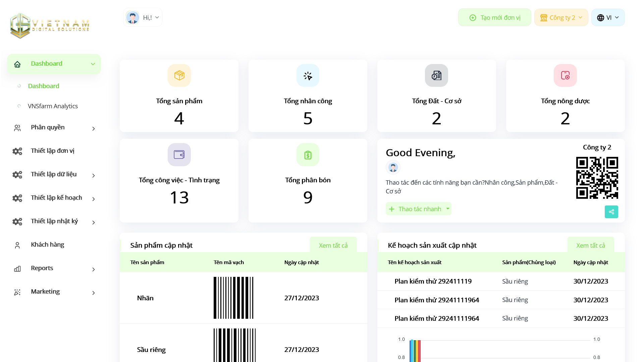Screen dimensions: 644x362
Task: Click the Tổng phân bón clipboard icon
Action: (308, 155)
